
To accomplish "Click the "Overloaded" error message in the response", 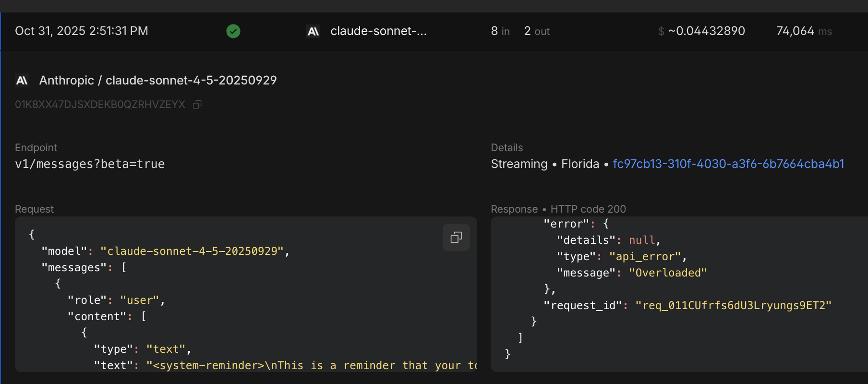I will click(667, 273).
